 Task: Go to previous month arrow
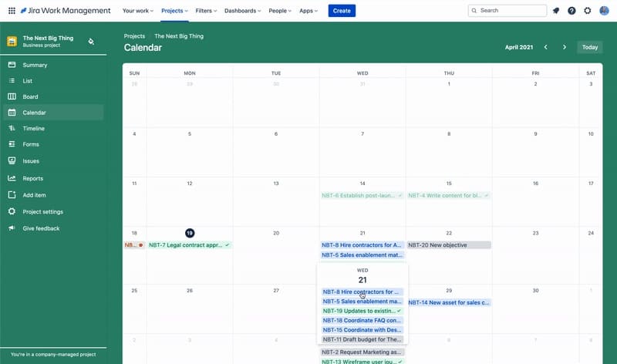click(546, 47)
